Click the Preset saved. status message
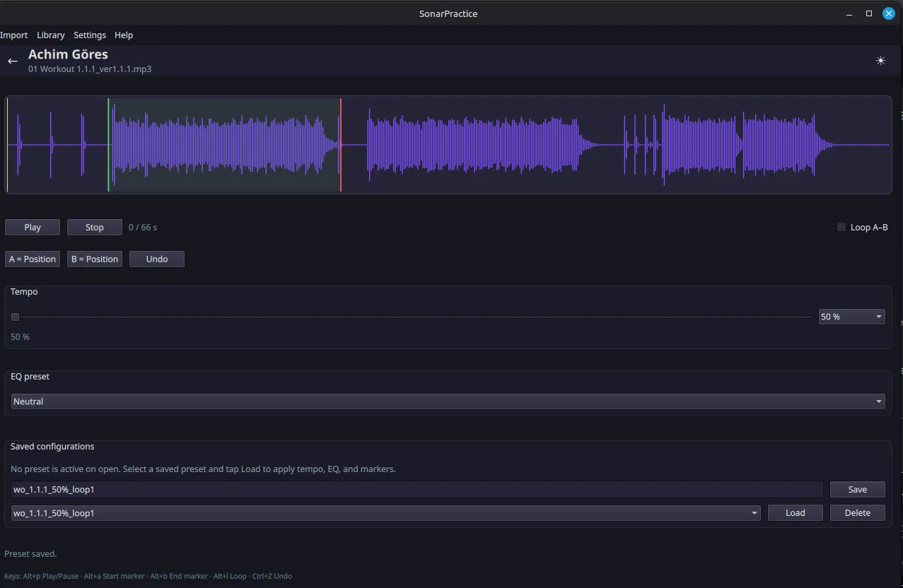 tap(30, 554)
